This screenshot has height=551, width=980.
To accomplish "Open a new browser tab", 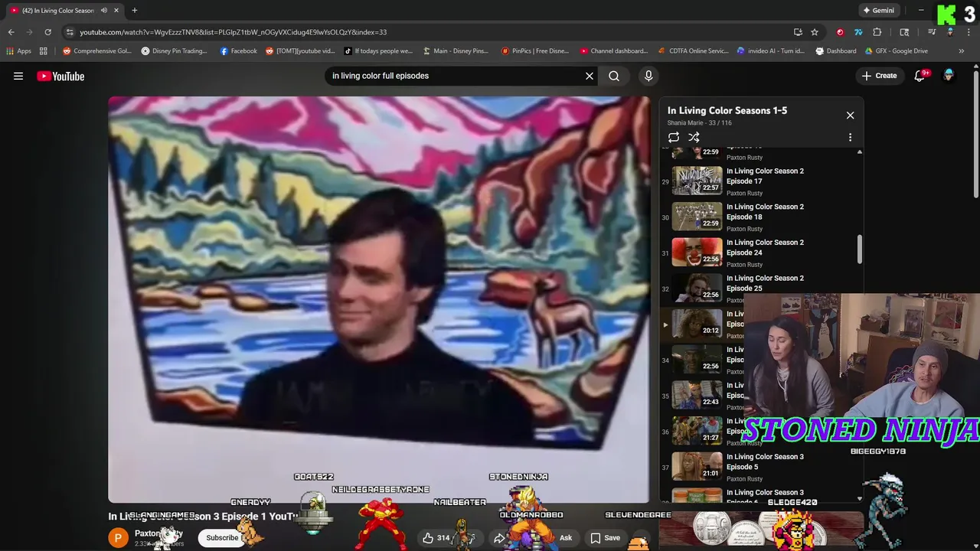I will pos(134,11).
